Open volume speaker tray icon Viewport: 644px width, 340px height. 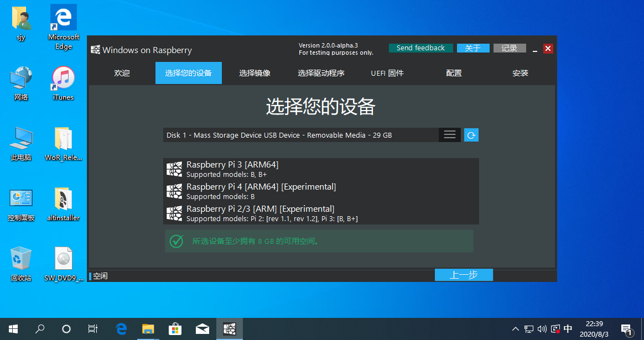[x=542, y=329]
